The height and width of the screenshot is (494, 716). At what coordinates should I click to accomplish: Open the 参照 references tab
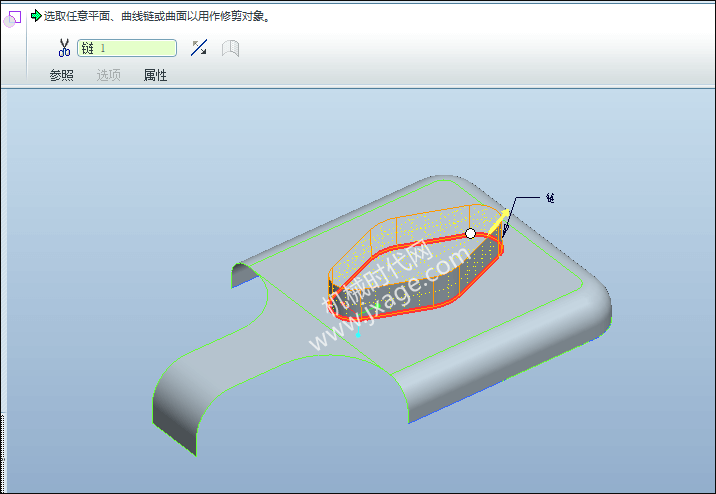[x=62, y=75]
